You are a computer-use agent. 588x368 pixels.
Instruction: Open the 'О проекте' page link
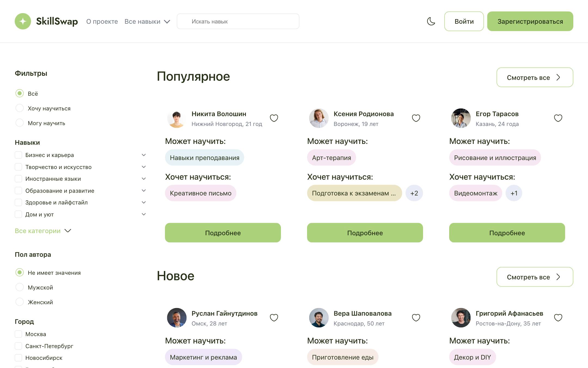pos(102,22)
